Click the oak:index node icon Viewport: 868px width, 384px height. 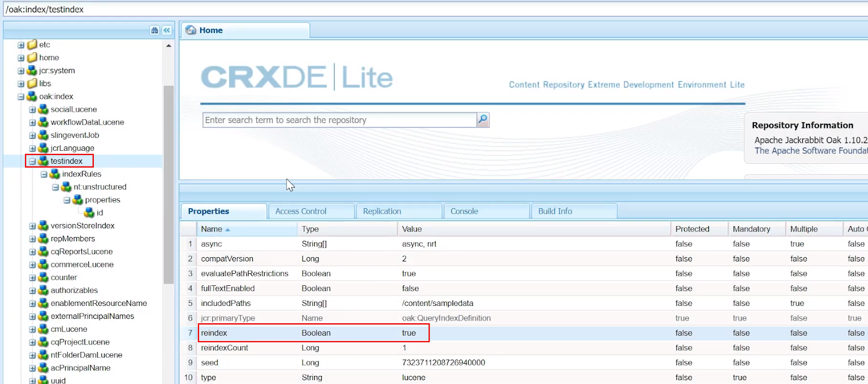click(x=32, y=97)
